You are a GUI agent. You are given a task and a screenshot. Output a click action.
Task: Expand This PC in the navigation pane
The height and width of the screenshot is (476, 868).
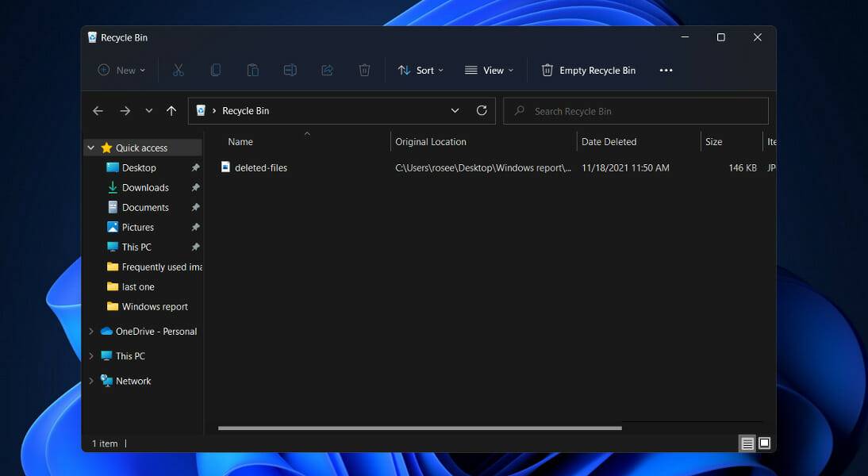[90, 355]
